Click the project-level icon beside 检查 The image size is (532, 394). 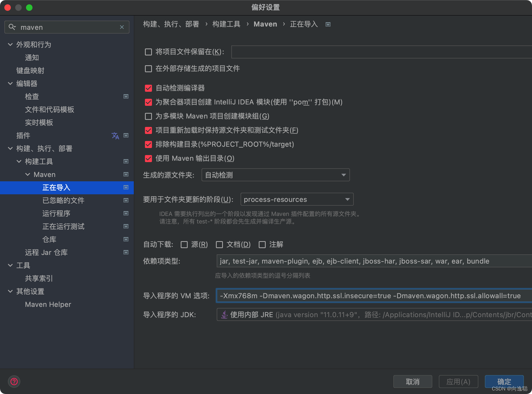[x=126, y=96]
